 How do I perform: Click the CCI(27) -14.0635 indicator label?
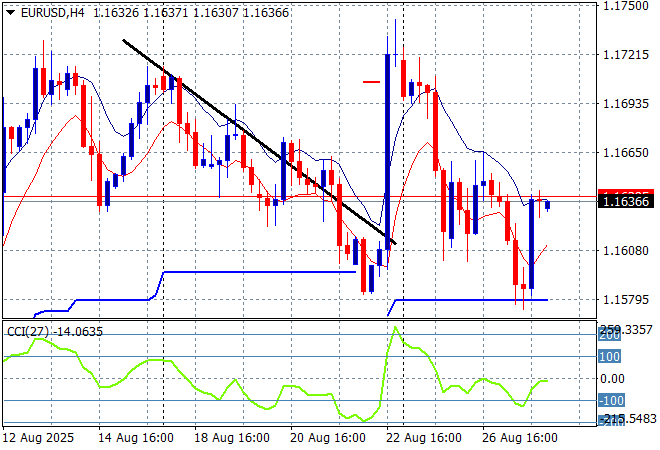tap(55, 332)
